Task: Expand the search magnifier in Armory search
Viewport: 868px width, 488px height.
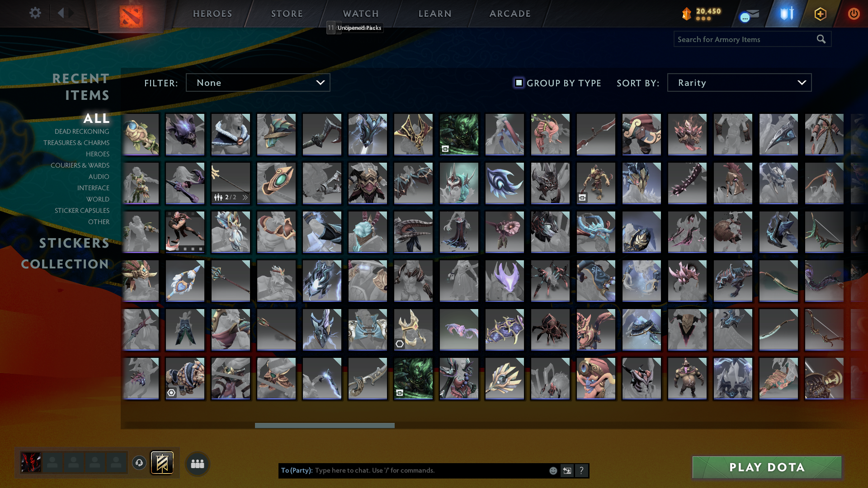Action: pos(821,39)
